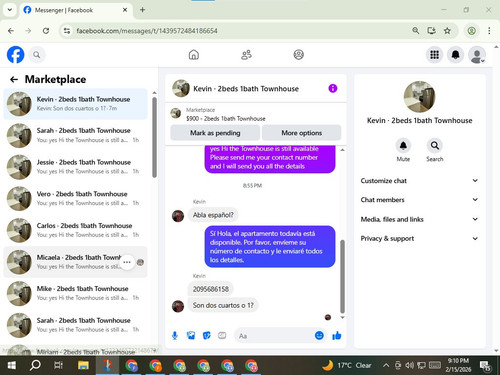Expand Customize chat section

[419, 181]
